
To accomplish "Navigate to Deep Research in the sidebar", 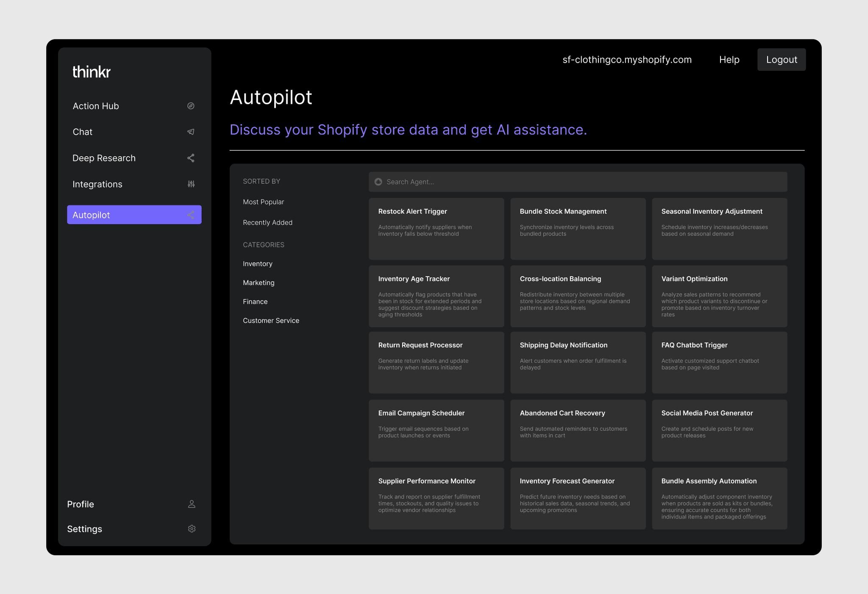I will (104, 158).
